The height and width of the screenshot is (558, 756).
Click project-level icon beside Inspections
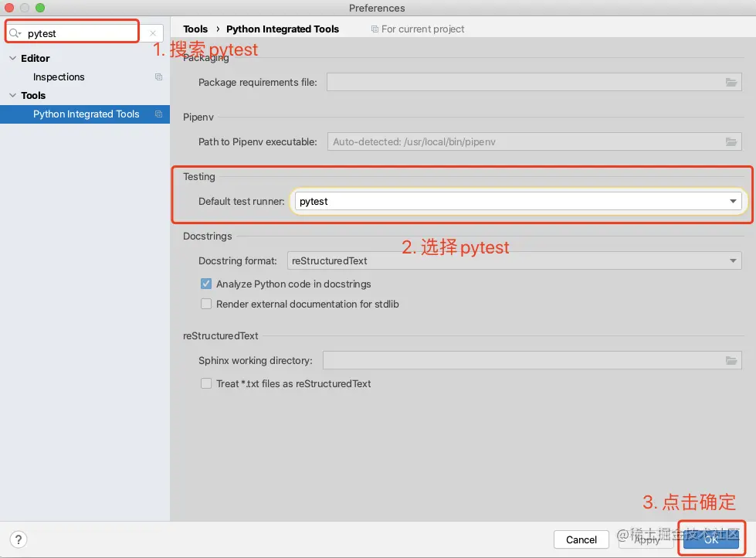coord(158,77)
